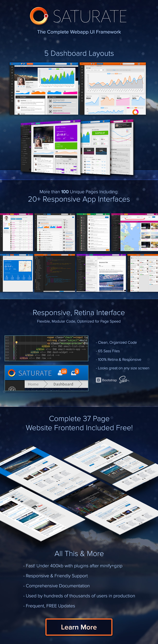Click the '- Frequent, FREE Updates' line

[x=49, y=606]
